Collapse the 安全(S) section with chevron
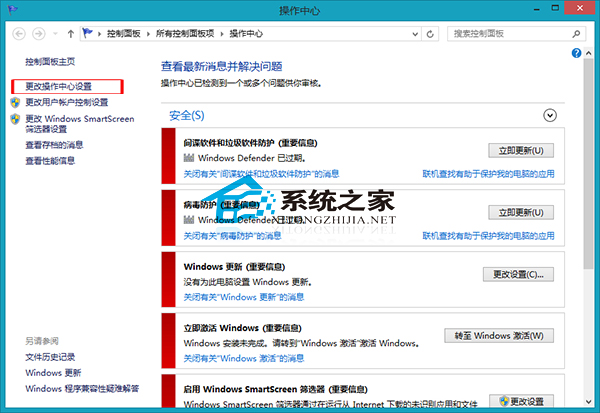This screenshot has height=413, width=600. [550, 115]
